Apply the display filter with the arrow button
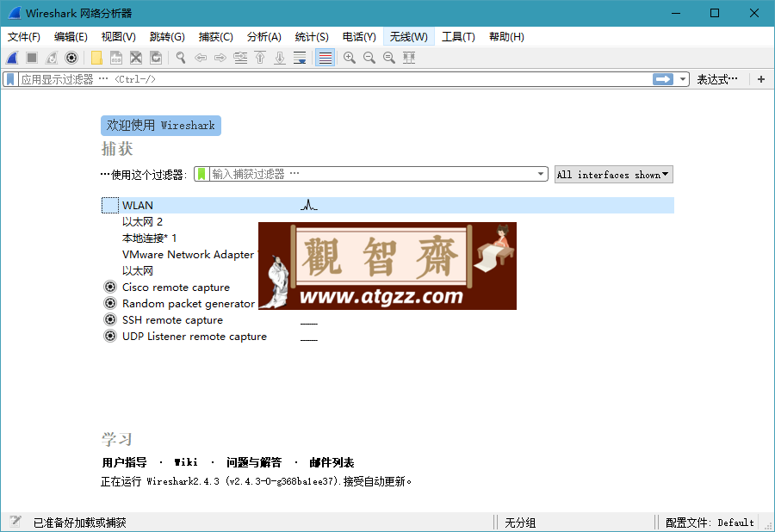 click(x=663, y=79)
